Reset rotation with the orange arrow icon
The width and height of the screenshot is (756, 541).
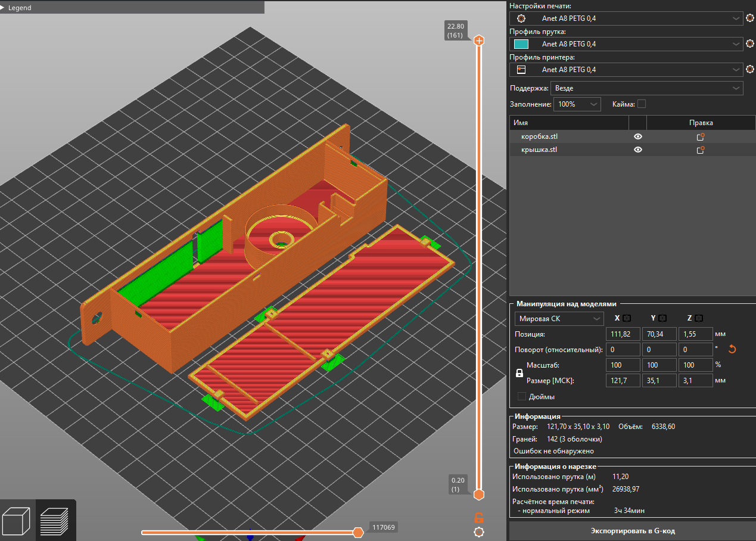click(732, 350)
